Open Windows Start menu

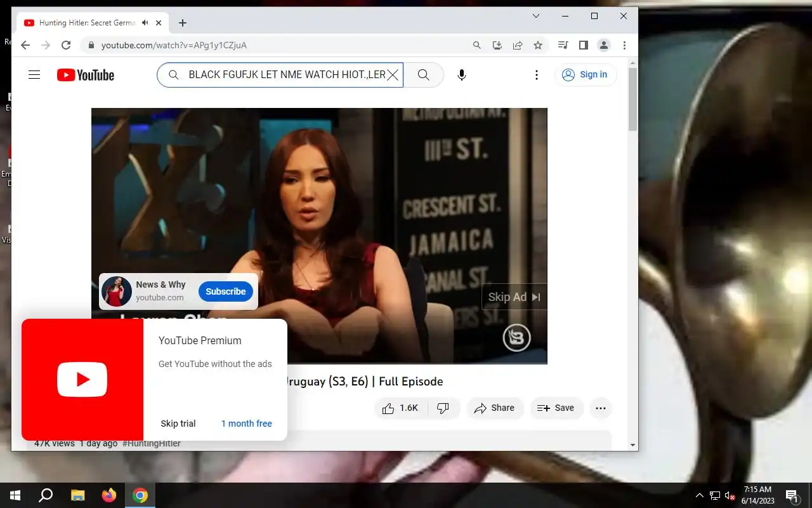[x=15, y=495]
